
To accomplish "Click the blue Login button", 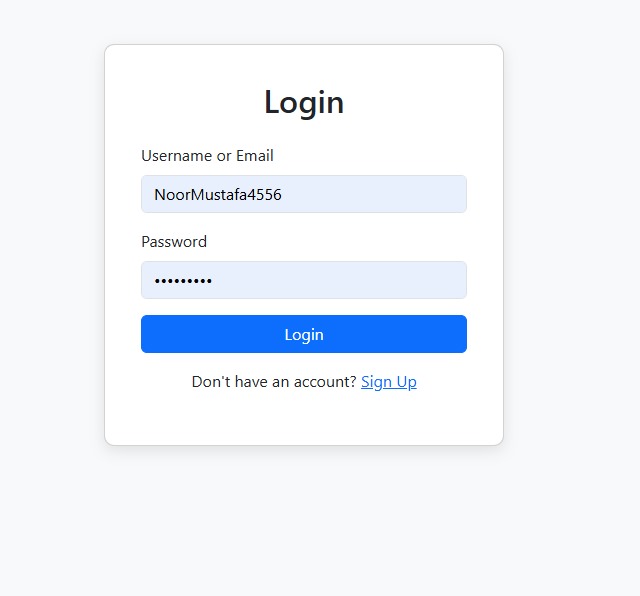I will pos(304,334).
